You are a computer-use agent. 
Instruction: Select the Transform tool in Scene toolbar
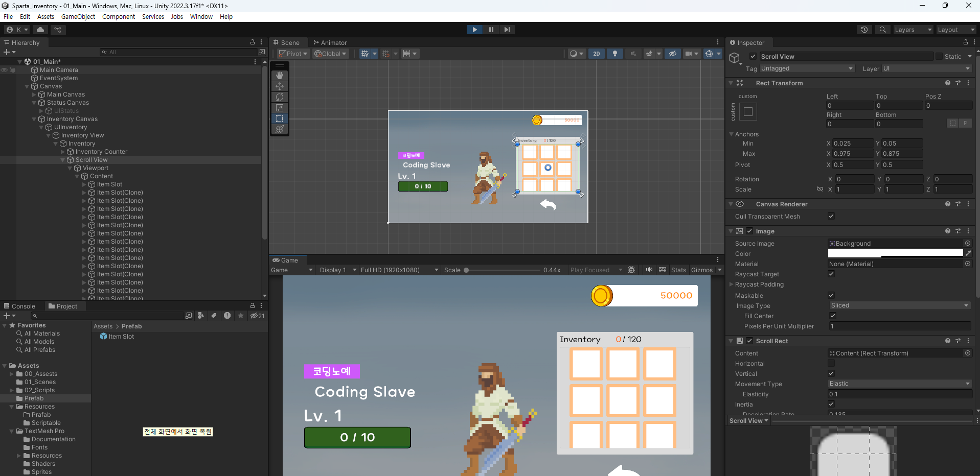click(x=280, y=129)
